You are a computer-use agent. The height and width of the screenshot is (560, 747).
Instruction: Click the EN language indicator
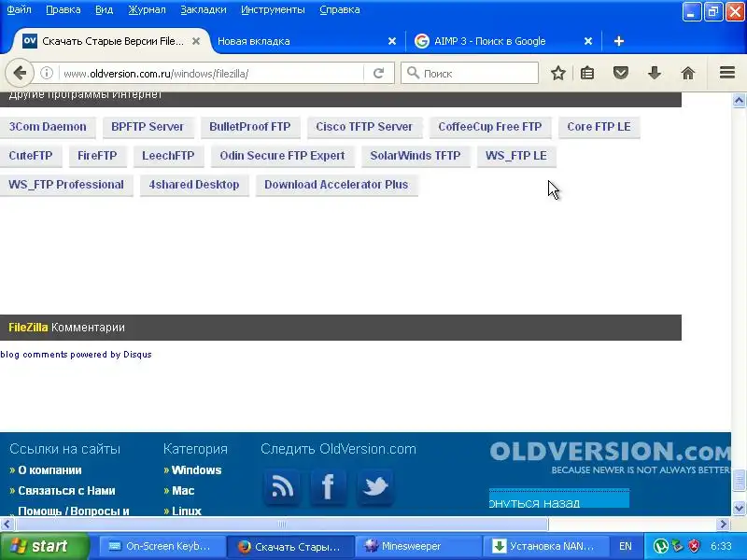(625, 546)
